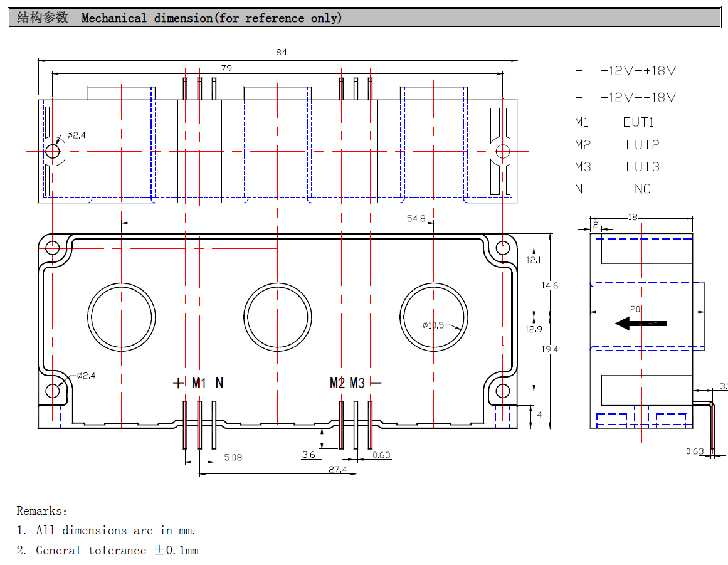Click the General tolerance remark line
The image size is (728, 565).
[117, 550]
